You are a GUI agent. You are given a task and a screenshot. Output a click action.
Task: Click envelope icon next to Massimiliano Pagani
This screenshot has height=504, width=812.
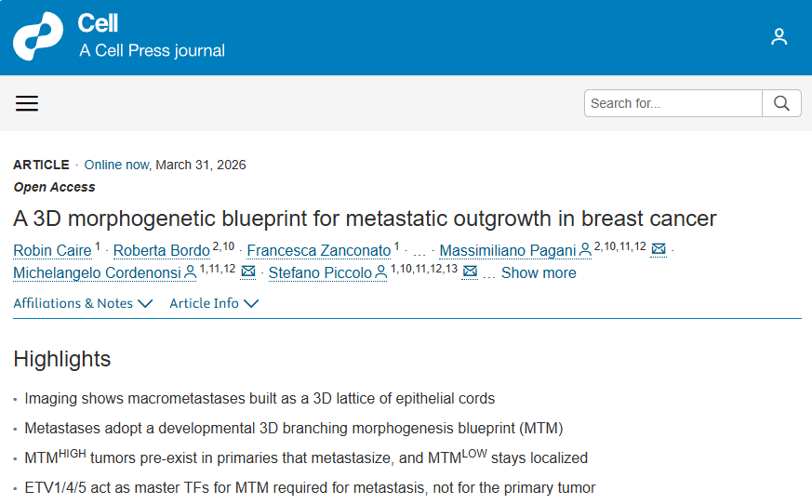click(659, 249)
